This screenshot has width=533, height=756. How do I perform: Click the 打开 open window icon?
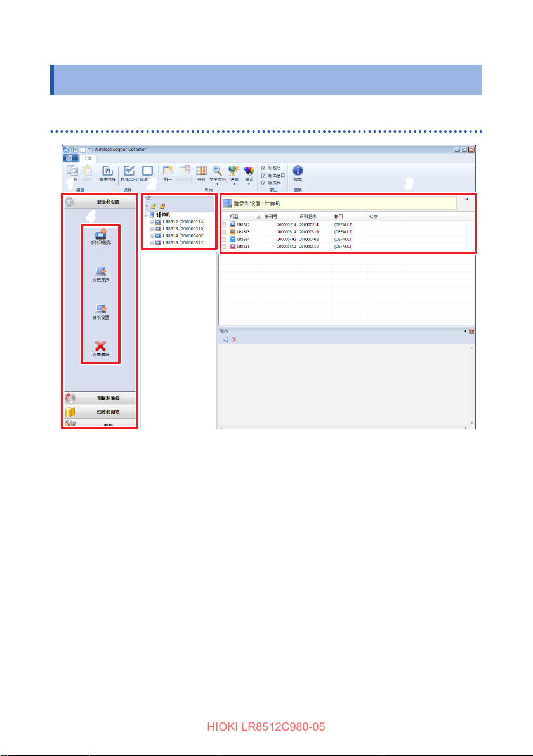168,171
